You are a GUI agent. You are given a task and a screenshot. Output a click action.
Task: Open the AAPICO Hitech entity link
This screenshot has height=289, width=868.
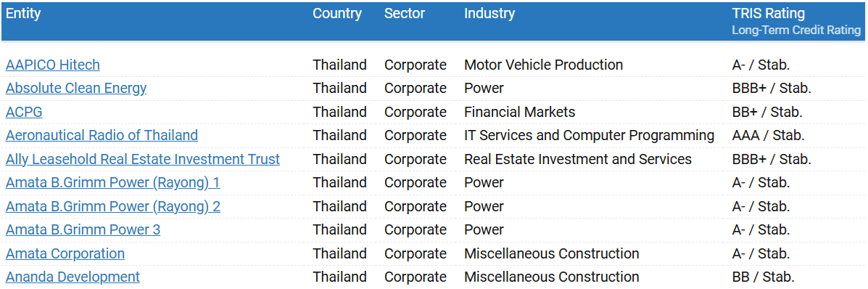coord(53,65)
